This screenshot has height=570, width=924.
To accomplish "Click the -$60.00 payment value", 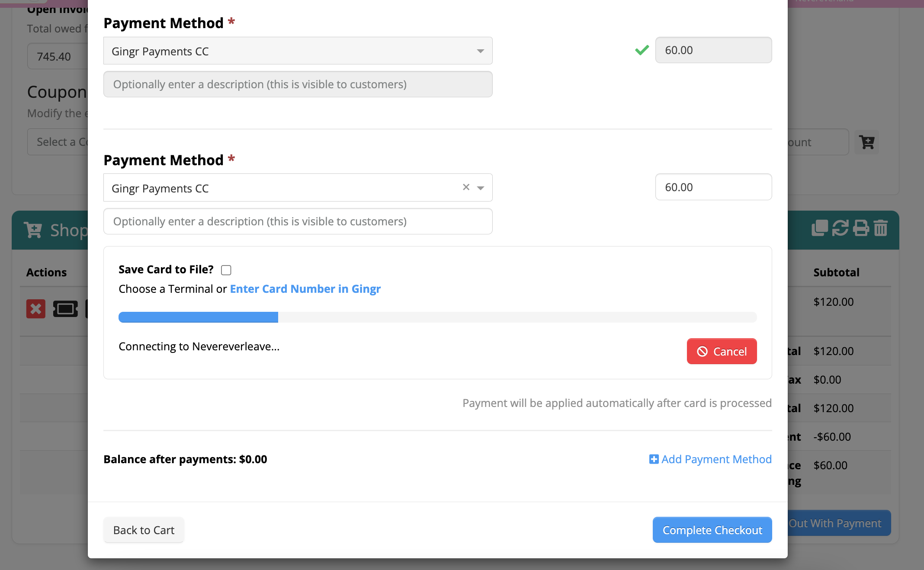I will pyautogui.click(x=832, y=437).
